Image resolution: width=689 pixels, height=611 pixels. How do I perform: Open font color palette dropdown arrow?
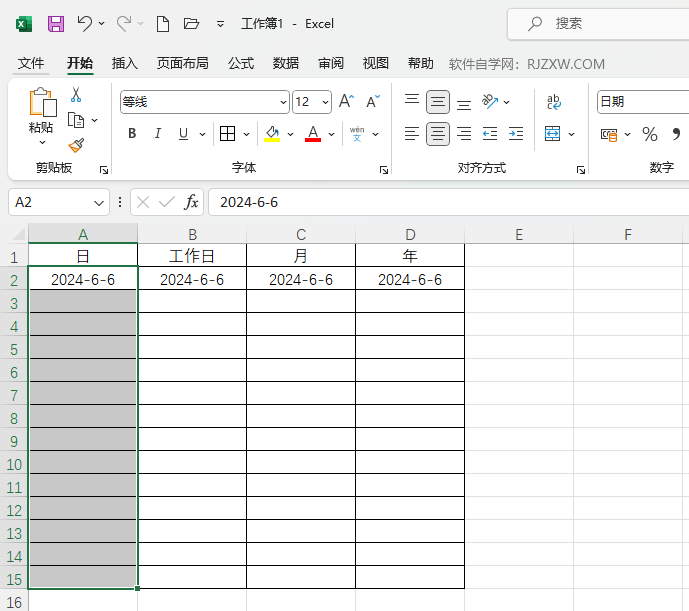click(x=331, y=134)
